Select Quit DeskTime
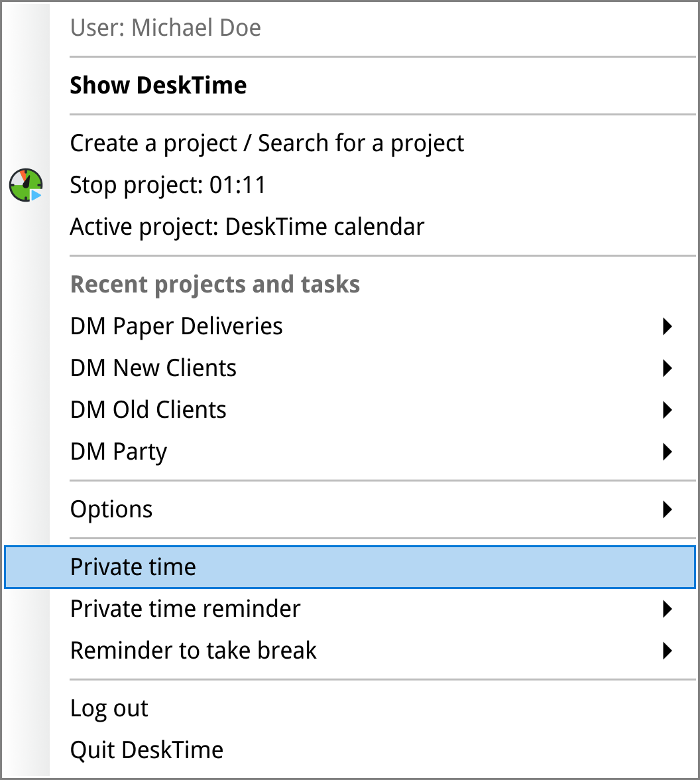This screenshot has height=780, width=700. pyautogui.click(x=146, y=749)
